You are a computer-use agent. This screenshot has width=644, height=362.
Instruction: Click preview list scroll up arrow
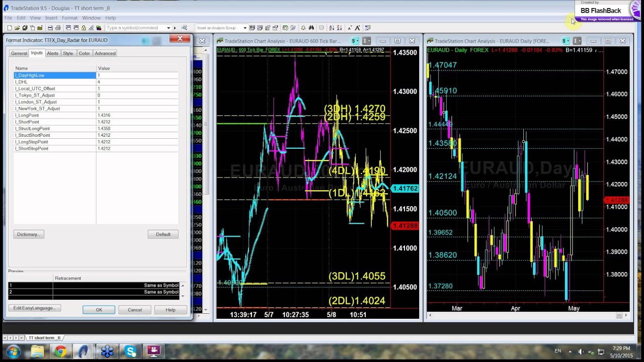click(183, 285)
